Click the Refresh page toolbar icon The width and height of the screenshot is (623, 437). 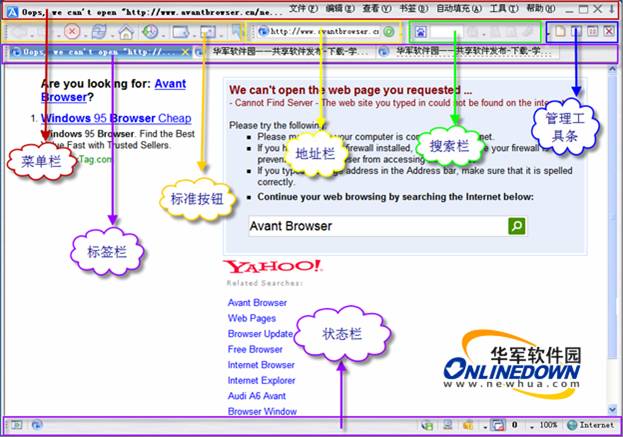tap(99, 32)
